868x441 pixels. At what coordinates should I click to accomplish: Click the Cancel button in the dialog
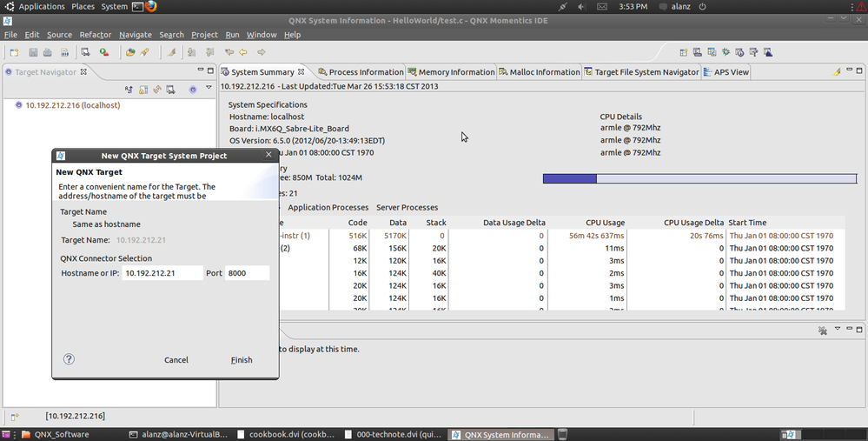[x=176, y=359]
